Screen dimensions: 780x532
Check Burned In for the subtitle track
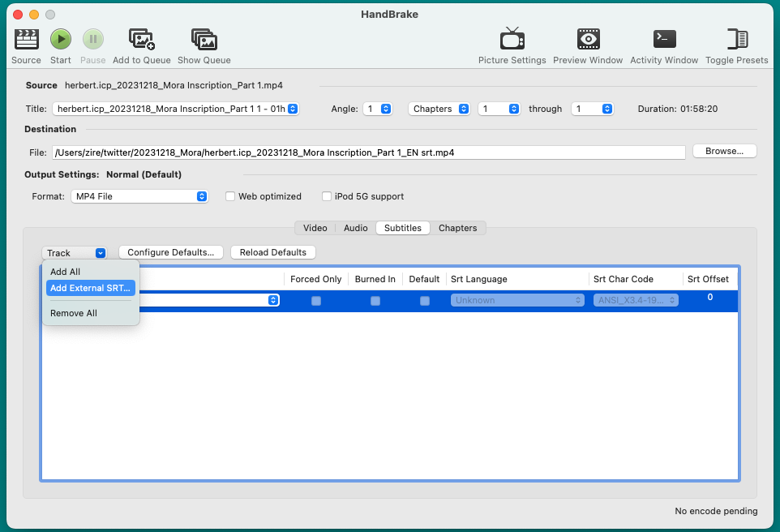[x=375, y=301]
